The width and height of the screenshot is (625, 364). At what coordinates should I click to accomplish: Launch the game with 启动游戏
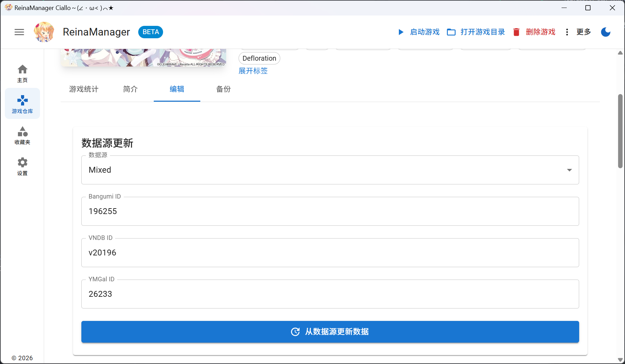tap(419, 32)
